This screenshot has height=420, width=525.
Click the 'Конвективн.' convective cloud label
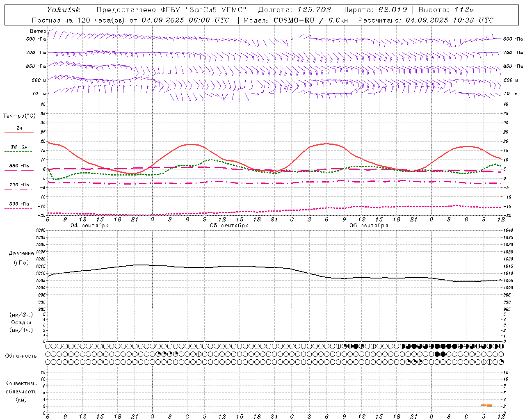pyautogui.click(x=21, y=383)
